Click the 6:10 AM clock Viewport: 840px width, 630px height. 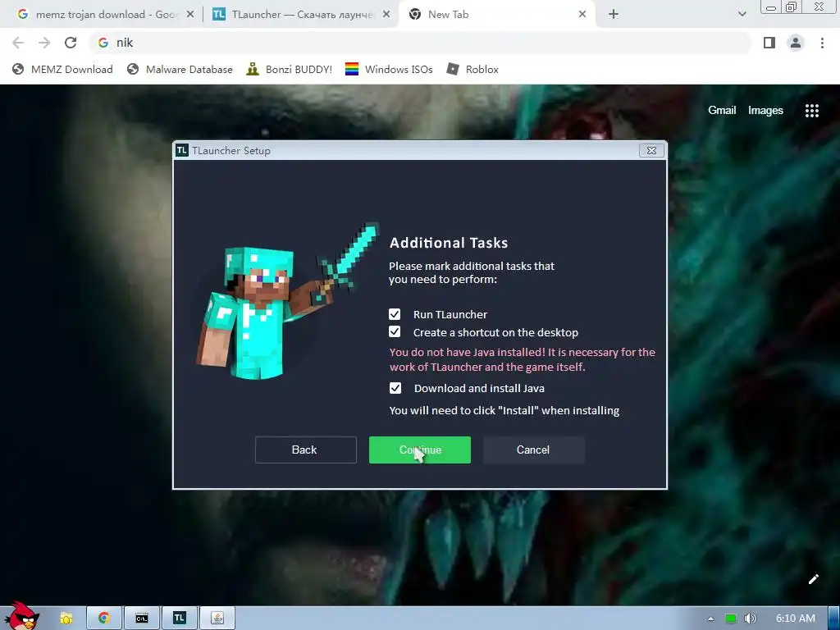[x=796, y=619]
